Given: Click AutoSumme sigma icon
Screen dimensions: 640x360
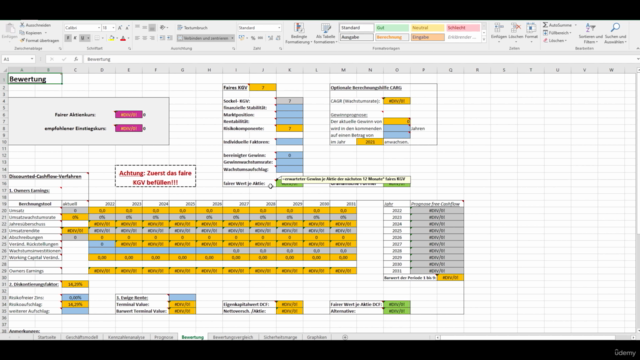Looking at the screenshot, I should pos(545,25).
